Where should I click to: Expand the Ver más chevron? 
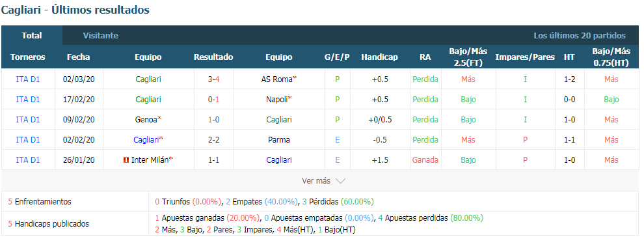coord(340,181)
